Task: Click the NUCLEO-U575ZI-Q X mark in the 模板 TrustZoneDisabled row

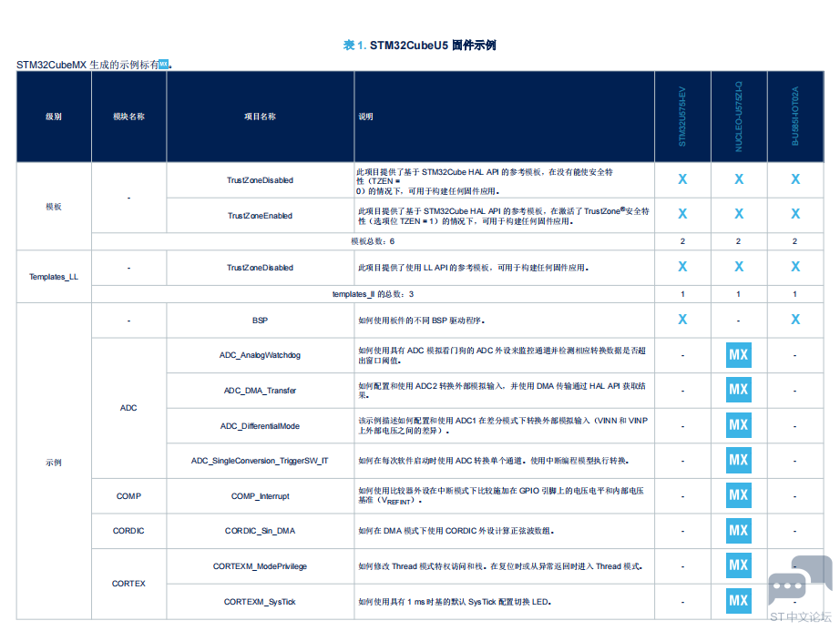Action: pos(739,179)
